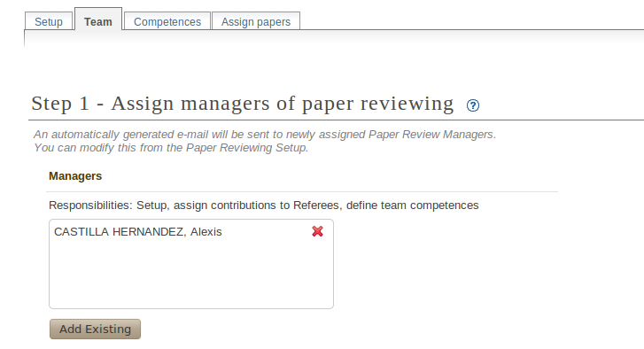Open the Competences tab
Screen dimensions: 644x349
tap(167, 21)
